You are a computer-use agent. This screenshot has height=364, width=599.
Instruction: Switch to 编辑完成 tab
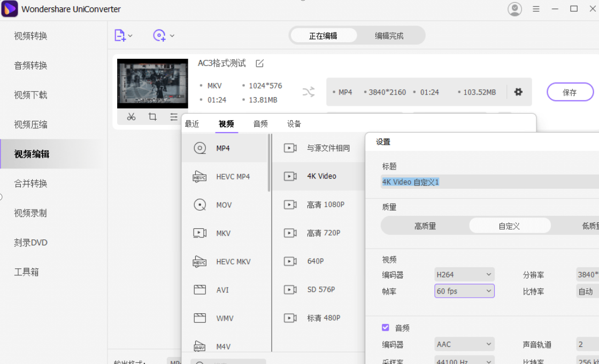389,36
